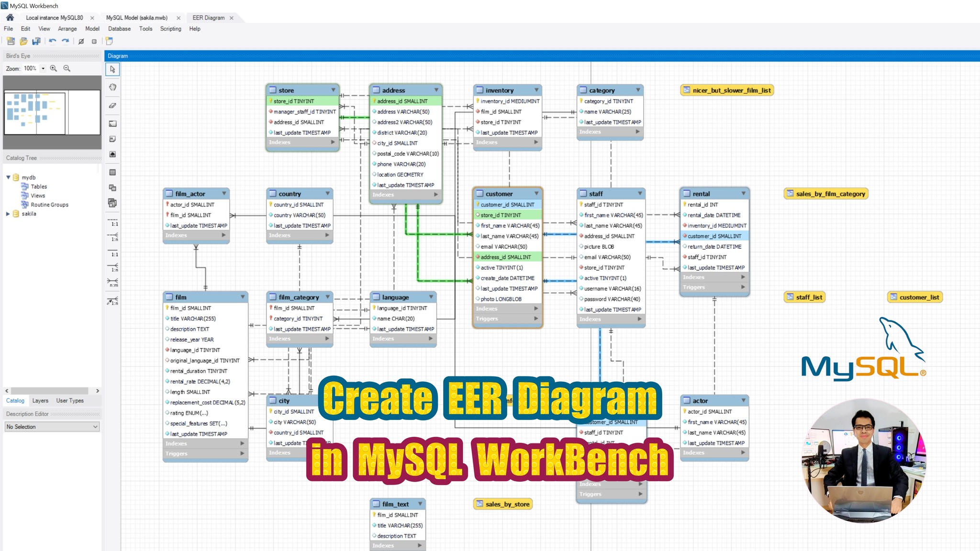Open the Database menu
Viewport: 980px width, 551px height.
(120, 29)
